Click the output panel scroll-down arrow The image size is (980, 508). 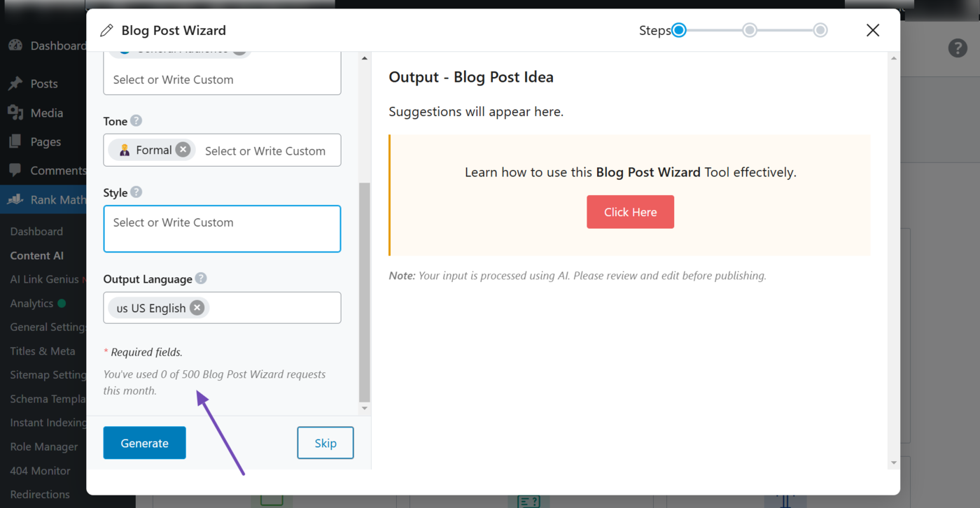tap(893, 463)
